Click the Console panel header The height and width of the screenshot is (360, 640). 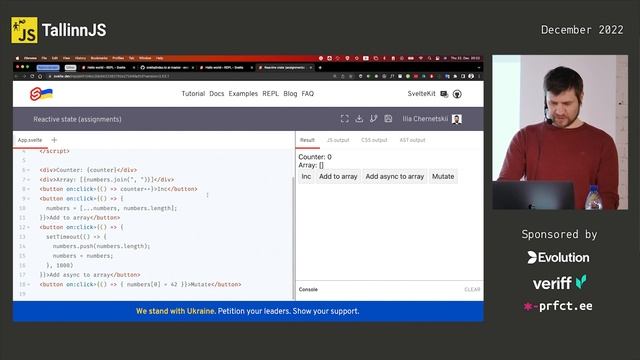click(308, 289)
